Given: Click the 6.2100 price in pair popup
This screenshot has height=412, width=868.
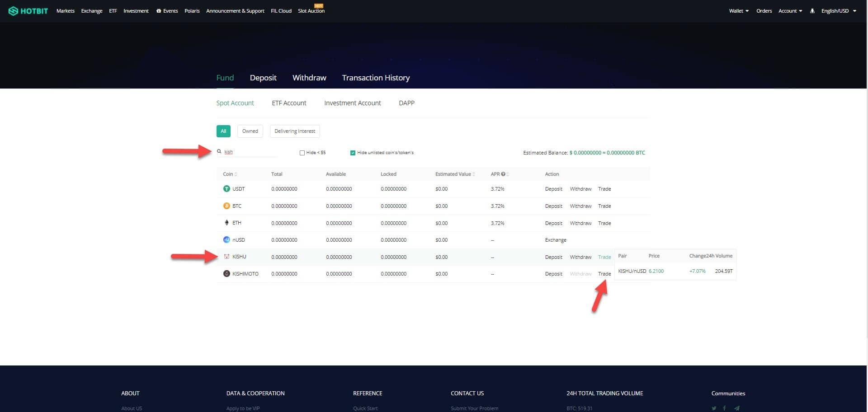Looking at the screenshot, I should [656, 271].
